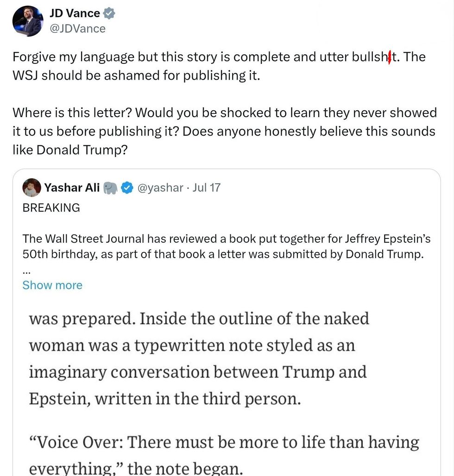454x476 pixels.
Task: Click the red mark in the censored word
Action: pos(389,57)
